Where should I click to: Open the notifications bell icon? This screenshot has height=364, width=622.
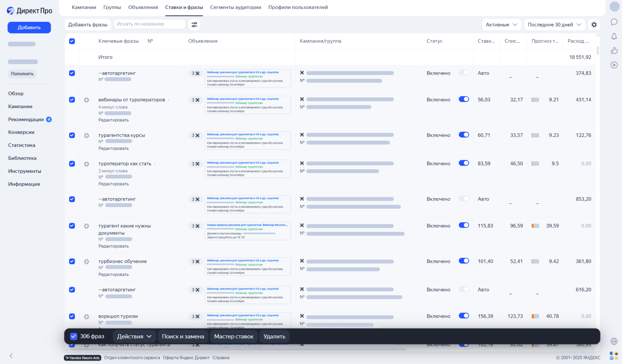614,36
